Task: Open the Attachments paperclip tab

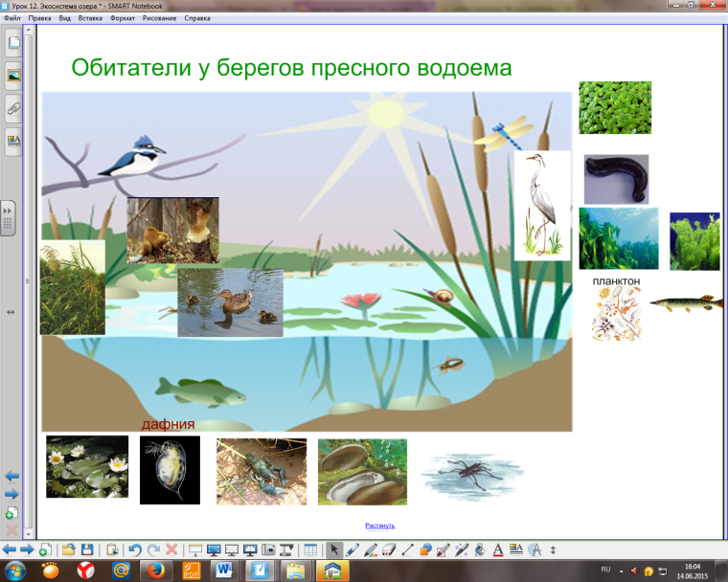Action: pyautogui.click(x=13, y=108)
